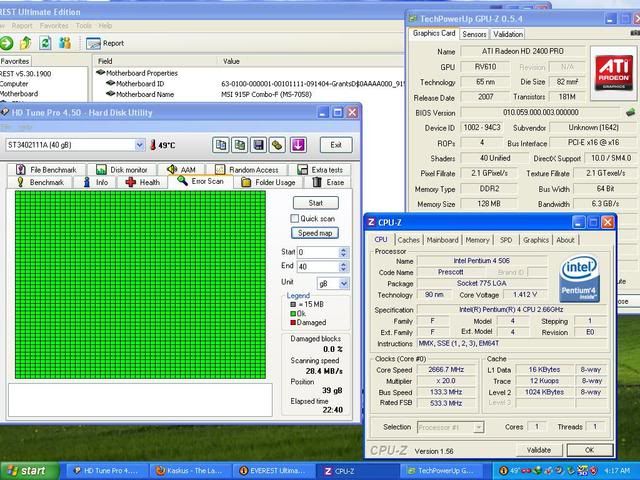640x480 pixels.
Task: Click the options wrench icon in HD Tune
Action: point(277,145)
